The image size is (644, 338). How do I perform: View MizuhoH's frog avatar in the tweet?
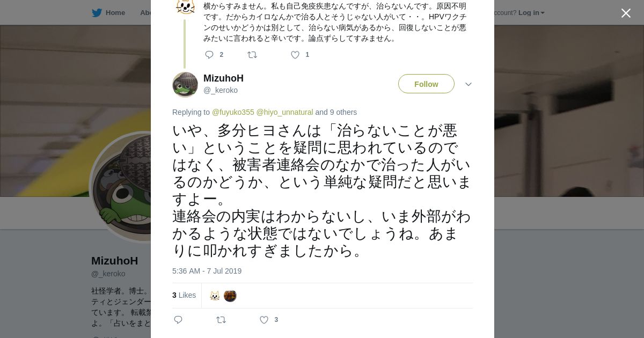pos(185,84)
